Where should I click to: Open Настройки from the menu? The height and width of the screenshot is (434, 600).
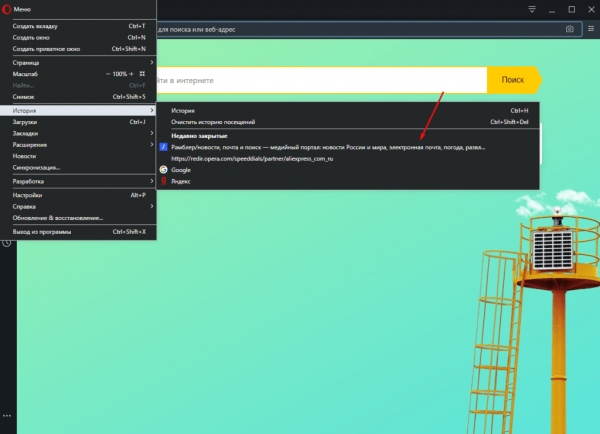pos(78,195)
